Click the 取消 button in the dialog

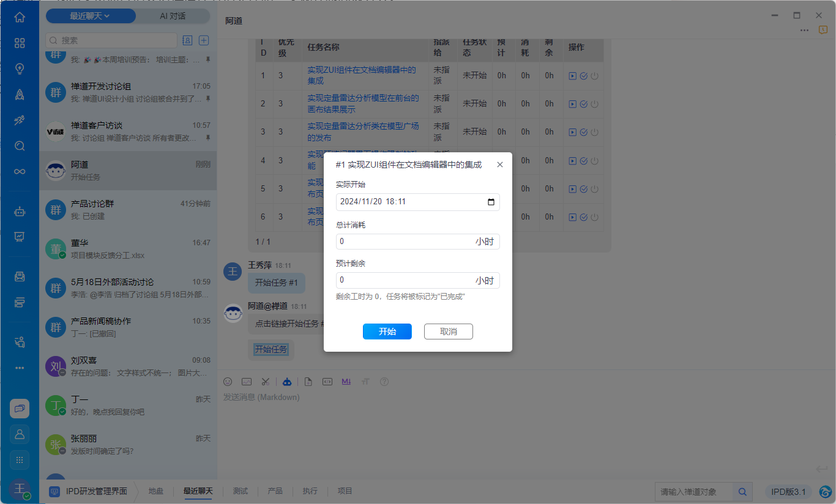pos(448,332)
